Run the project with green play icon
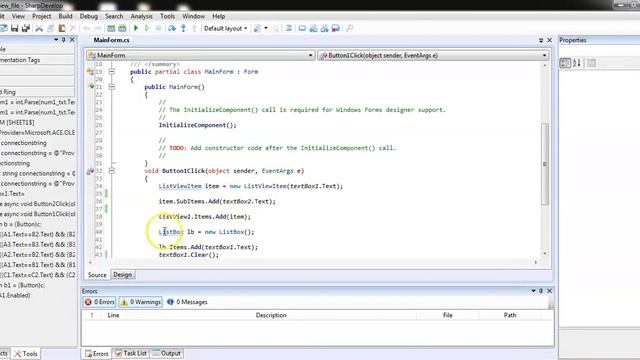640x360 pixels. (x=136, y=28)
